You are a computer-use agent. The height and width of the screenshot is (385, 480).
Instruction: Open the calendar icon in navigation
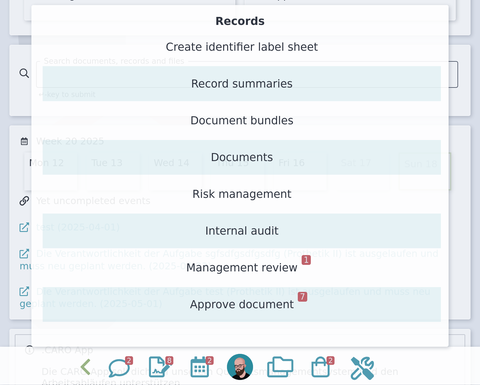click(201, 367)
